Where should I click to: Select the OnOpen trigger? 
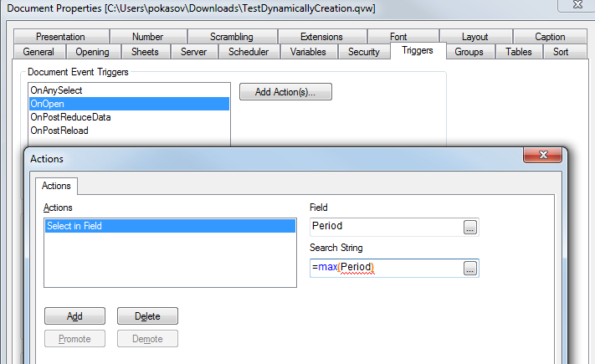[x=130, y=104]
